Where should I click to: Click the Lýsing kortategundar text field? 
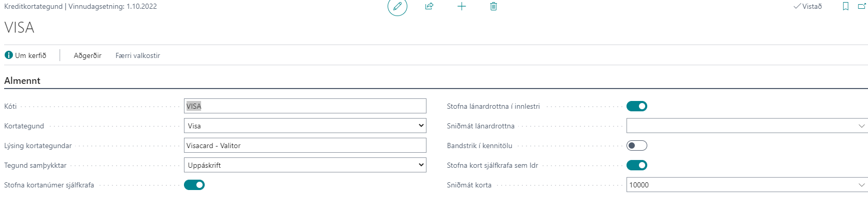[x=305, y=145]
